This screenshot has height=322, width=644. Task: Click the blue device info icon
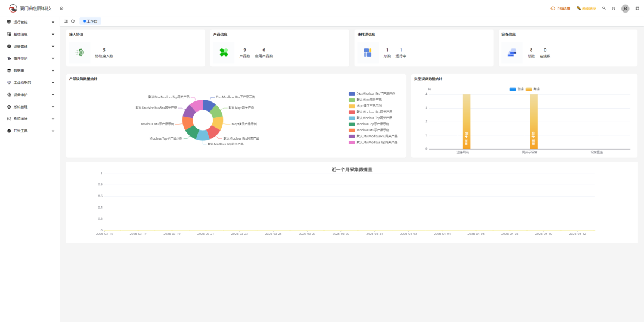pos(512,52)
